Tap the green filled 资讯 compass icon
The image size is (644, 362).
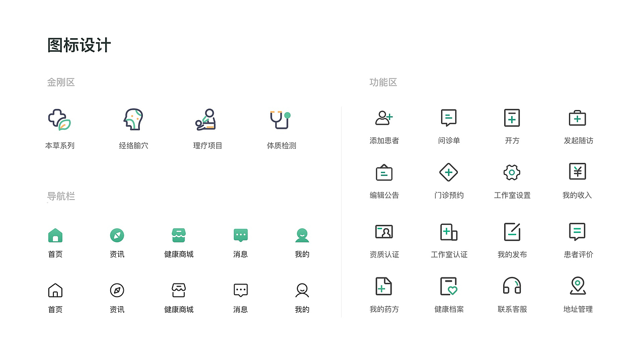coord(117,235)
